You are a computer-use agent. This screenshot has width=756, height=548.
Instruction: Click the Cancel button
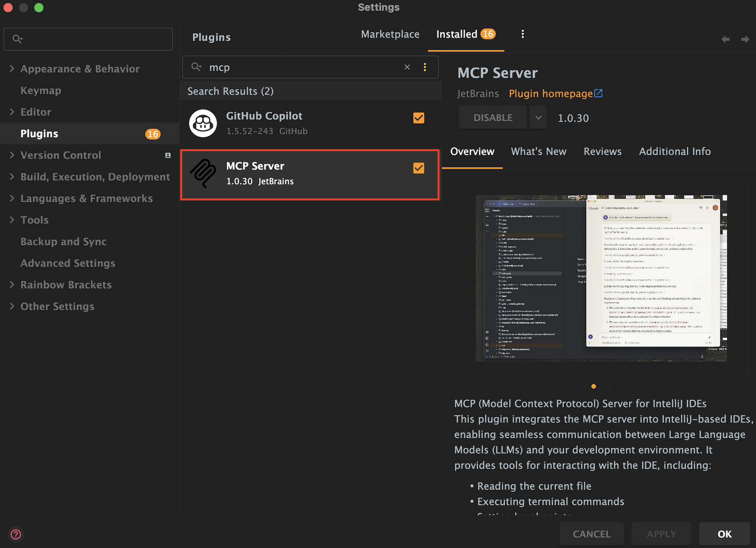point(591,534)
